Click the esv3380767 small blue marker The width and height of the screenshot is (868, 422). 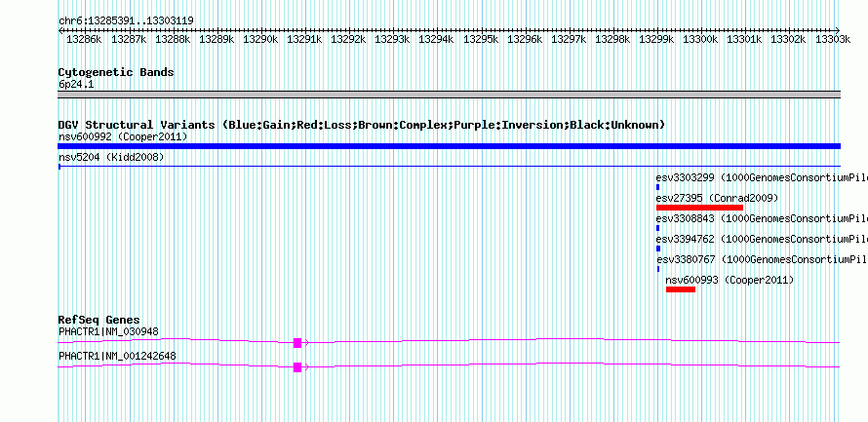658,269
